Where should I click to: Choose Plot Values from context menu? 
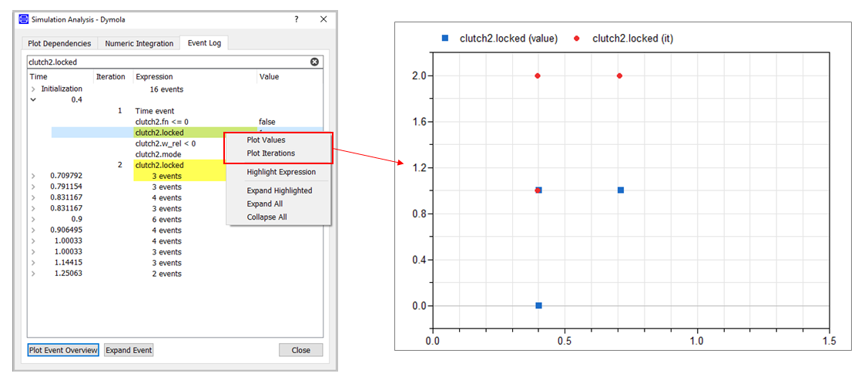point(266,140)
